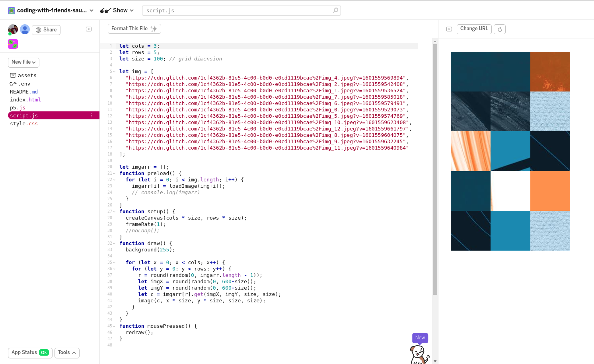594x364 pixels.
Task: Open index.html file
Action: 25,99
